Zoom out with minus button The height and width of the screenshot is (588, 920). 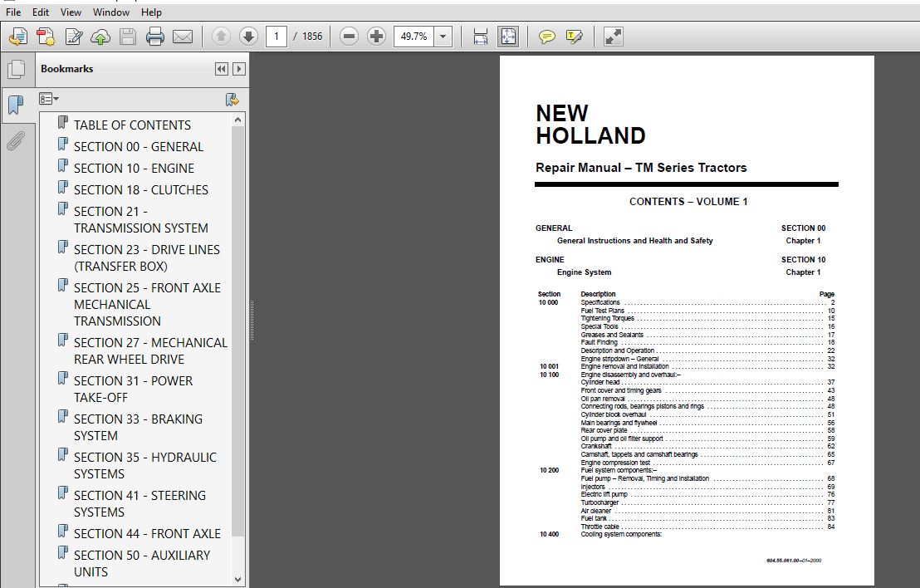pyautogui.click(x=349, y=37)
